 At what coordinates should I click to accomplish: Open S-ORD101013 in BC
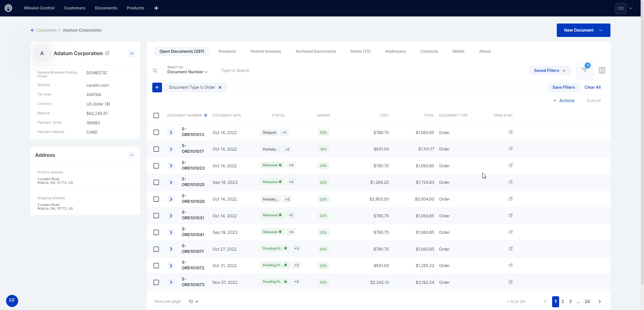511,132
